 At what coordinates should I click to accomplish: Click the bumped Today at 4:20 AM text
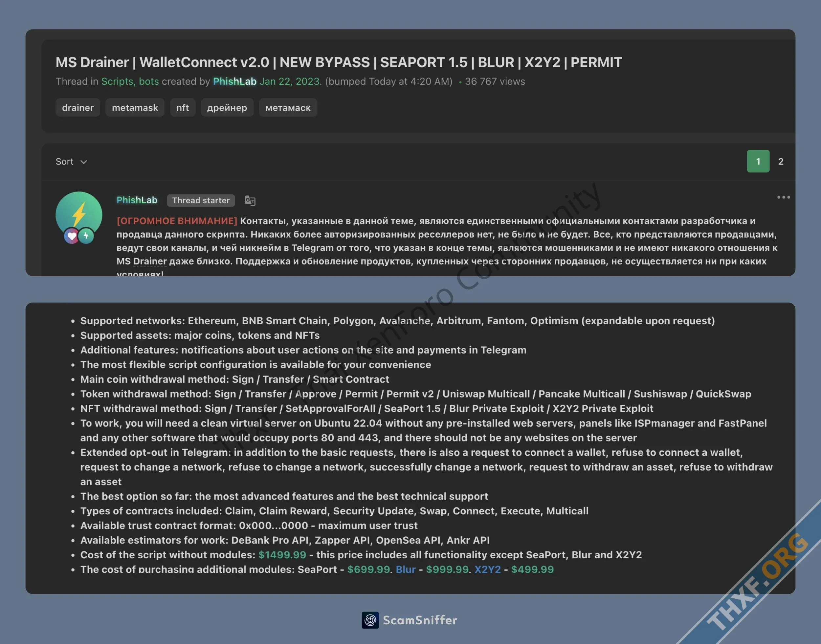(388, 81)
